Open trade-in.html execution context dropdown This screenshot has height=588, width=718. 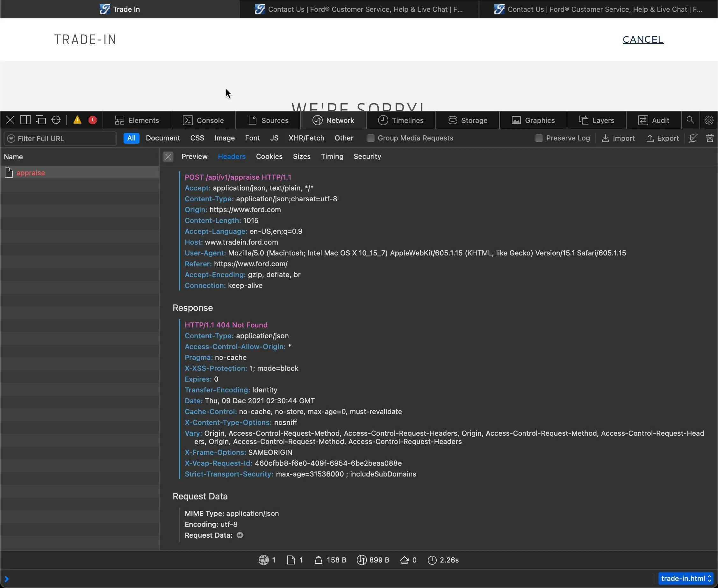tap(686, 578)
